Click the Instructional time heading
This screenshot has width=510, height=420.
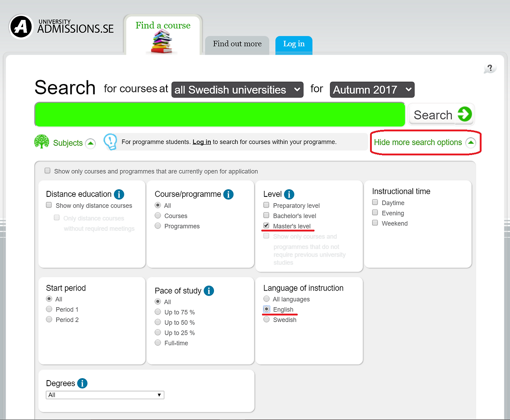click(x=401, y=191)
